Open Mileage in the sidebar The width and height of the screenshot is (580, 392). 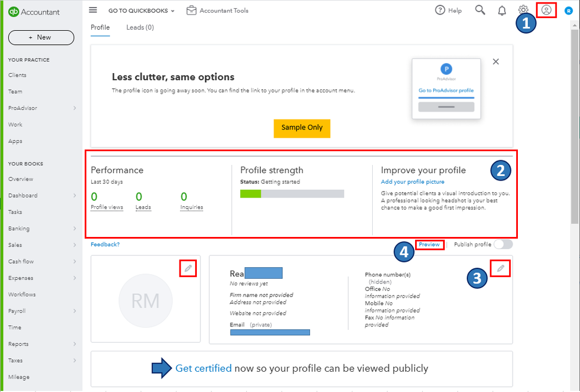[19, 377]
